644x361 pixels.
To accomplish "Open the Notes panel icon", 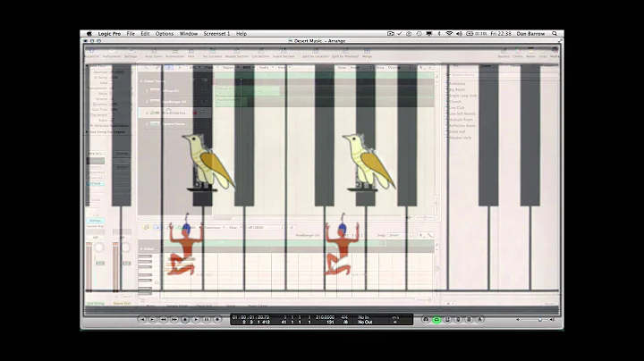I will (530, 52).
